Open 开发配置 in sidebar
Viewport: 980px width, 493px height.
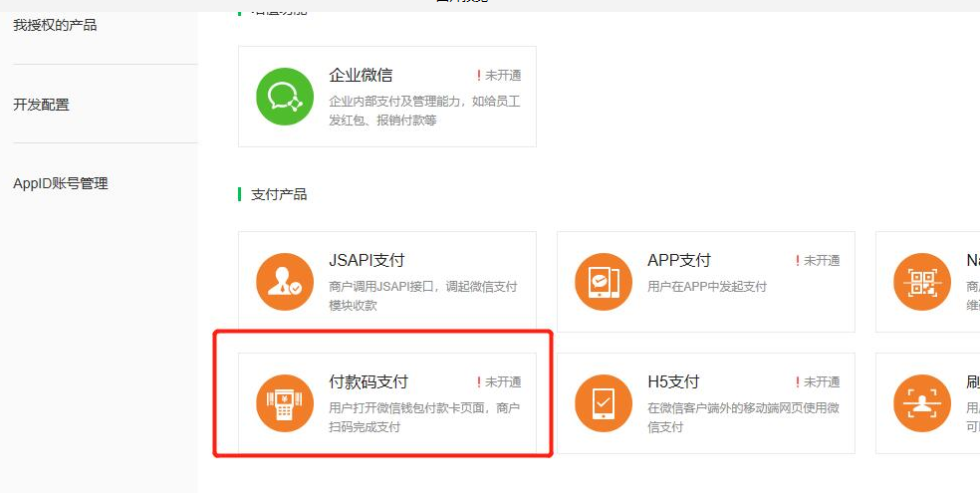[x=41, y=105]
